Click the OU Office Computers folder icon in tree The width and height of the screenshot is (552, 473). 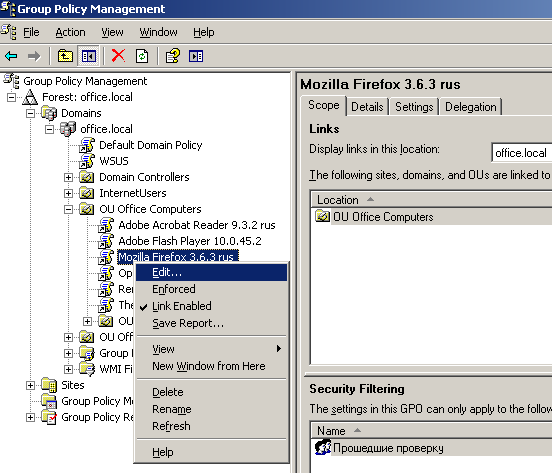(87, 209)
